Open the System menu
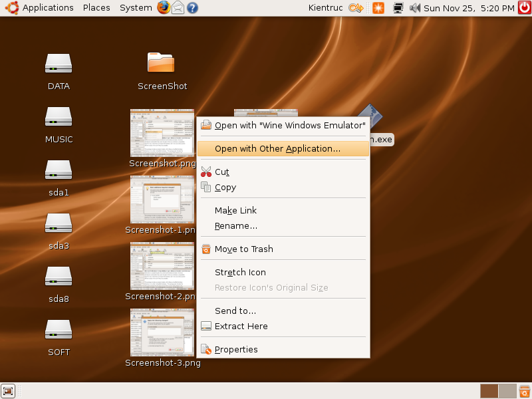The height and width of the screenshot is (399, 532). (136, 8)
